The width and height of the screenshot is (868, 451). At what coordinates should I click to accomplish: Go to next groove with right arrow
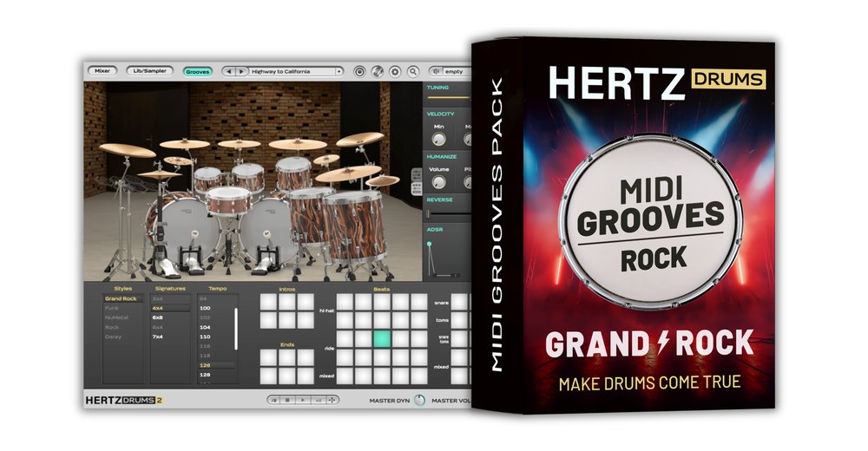241,71
